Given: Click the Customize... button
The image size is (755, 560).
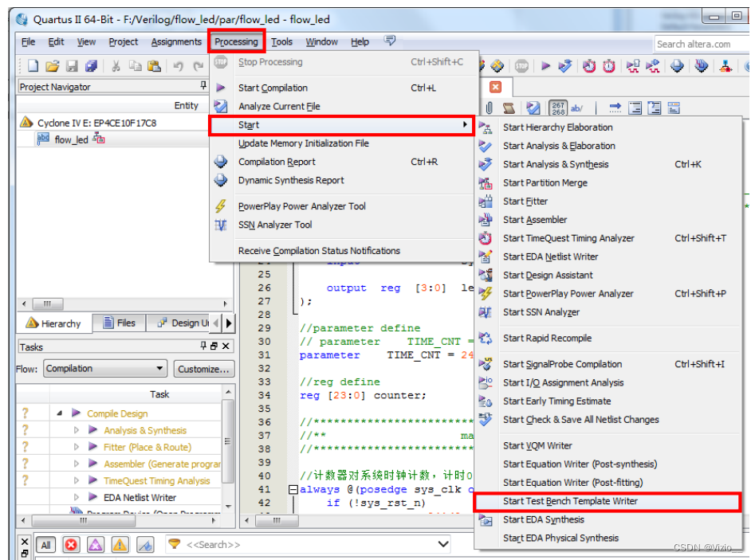Looking at the screenshot, I should (x=203, y=369).
